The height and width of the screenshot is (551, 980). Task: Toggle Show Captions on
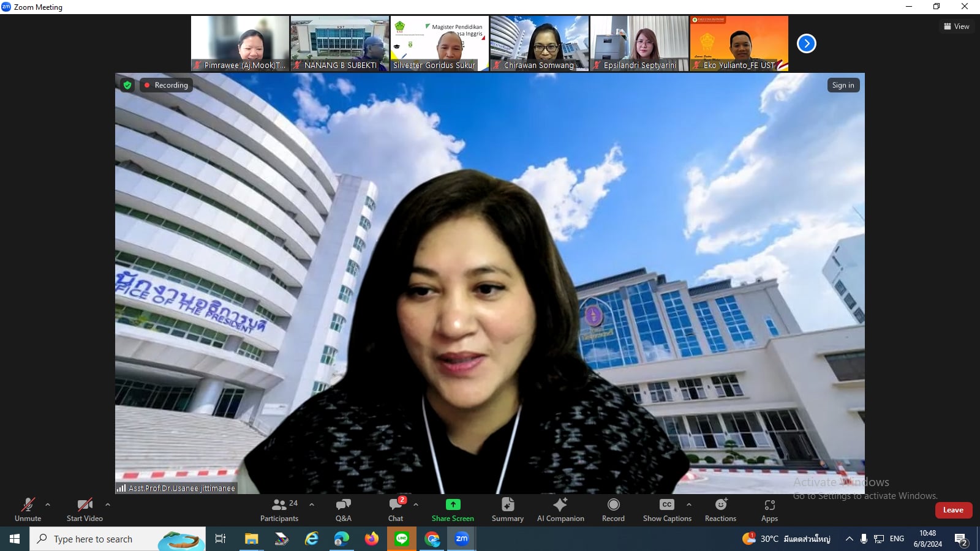point(666,509)
